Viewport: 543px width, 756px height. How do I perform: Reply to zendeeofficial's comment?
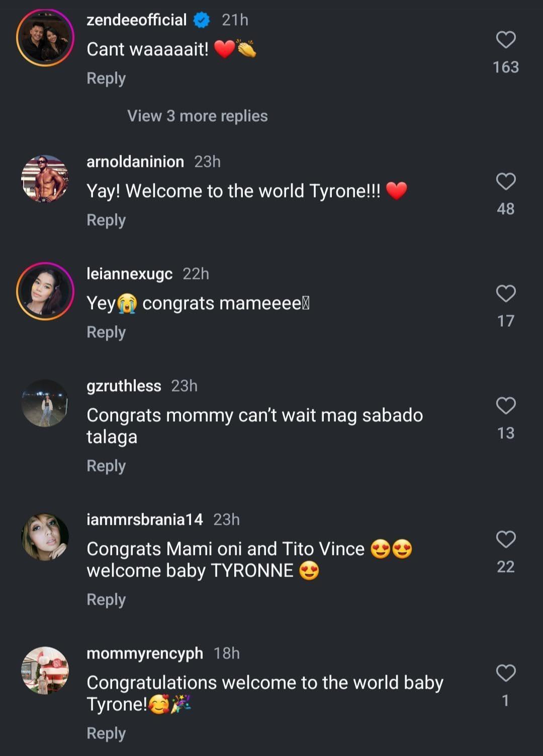tap(106, 78)
